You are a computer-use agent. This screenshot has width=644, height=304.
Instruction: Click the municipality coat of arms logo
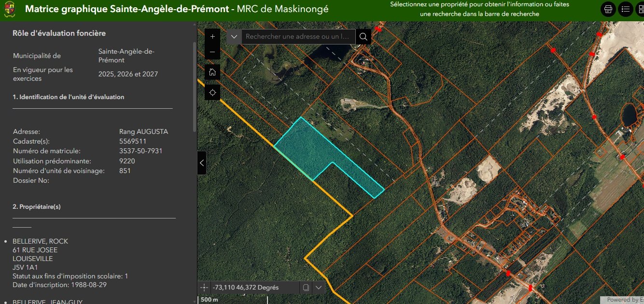(9, 9)
